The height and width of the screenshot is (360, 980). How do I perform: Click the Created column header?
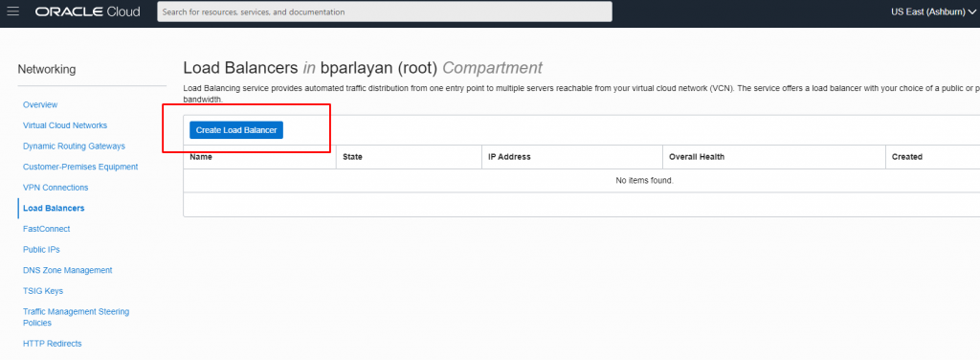907,157
